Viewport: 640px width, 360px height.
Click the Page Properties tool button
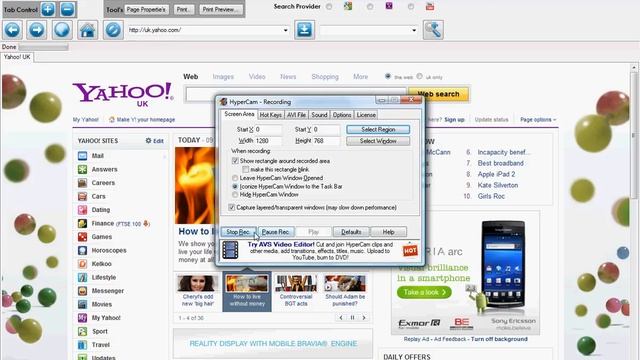146,9
